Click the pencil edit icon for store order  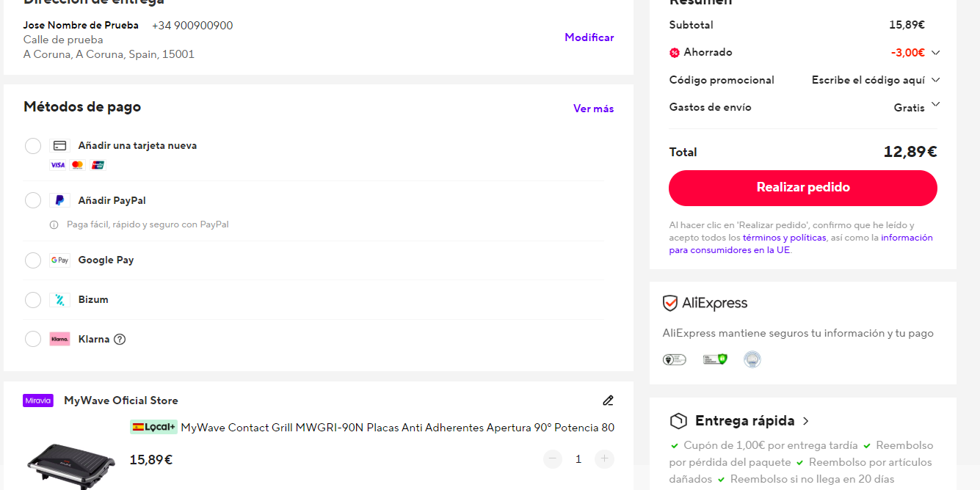coord(608,401)
